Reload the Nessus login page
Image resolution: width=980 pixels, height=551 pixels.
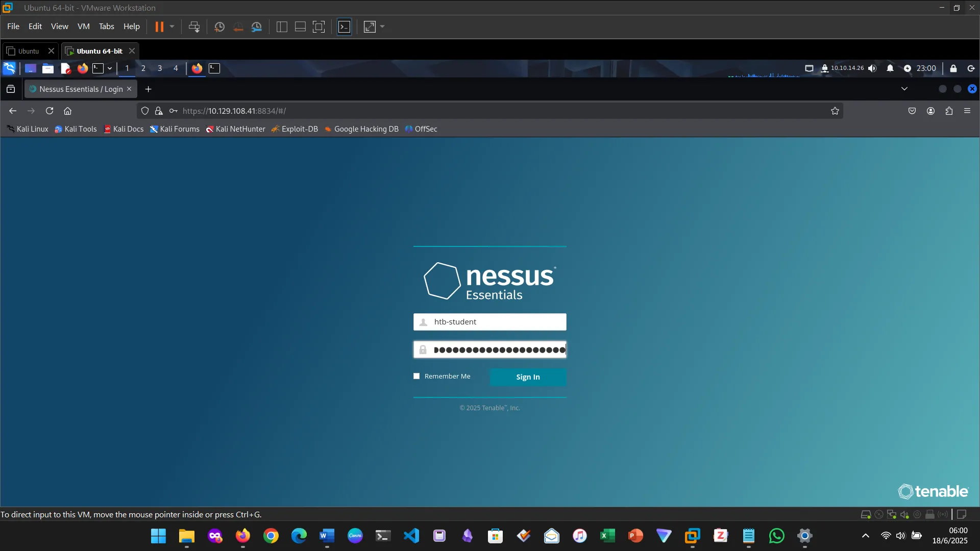tap(50, 111)
